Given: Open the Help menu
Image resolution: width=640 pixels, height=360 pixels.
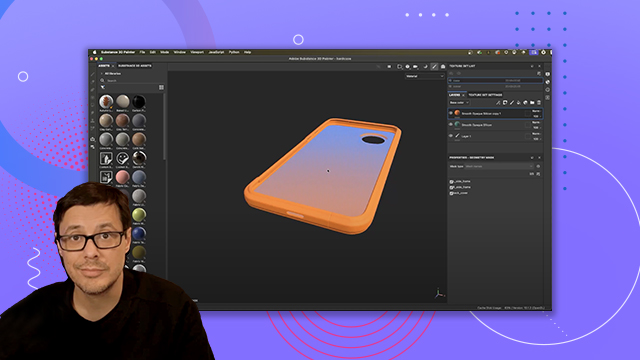Looking at the screenshot, I should coord(247,52).
